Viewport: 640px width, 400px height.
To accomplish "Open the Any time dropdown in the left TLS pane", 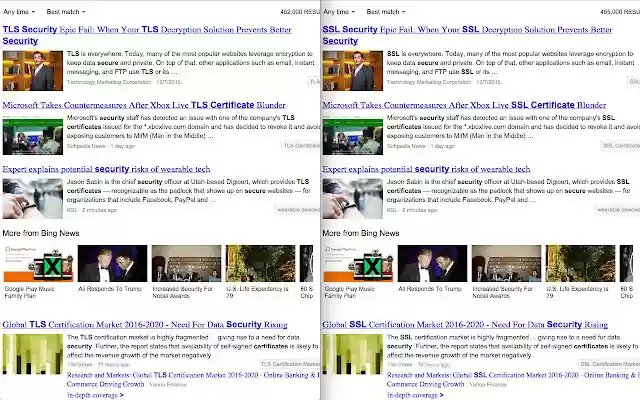I will coord(19,12).
